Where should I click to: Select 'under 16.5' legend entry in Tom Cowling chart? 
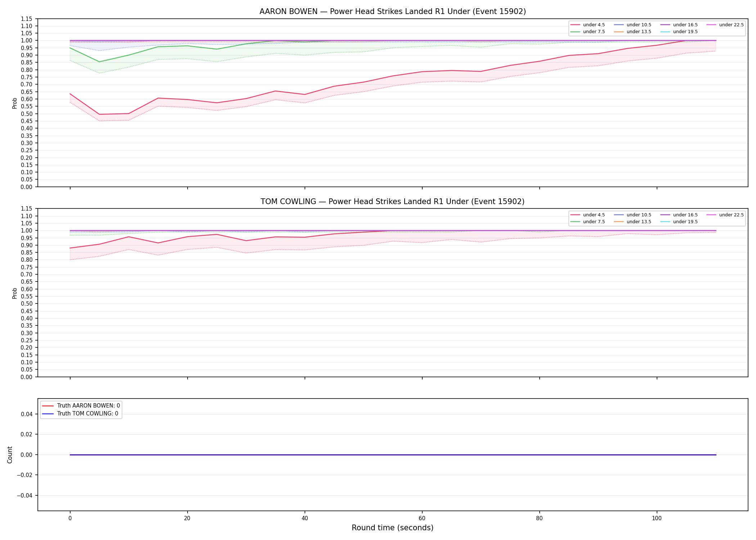point(679,215)
